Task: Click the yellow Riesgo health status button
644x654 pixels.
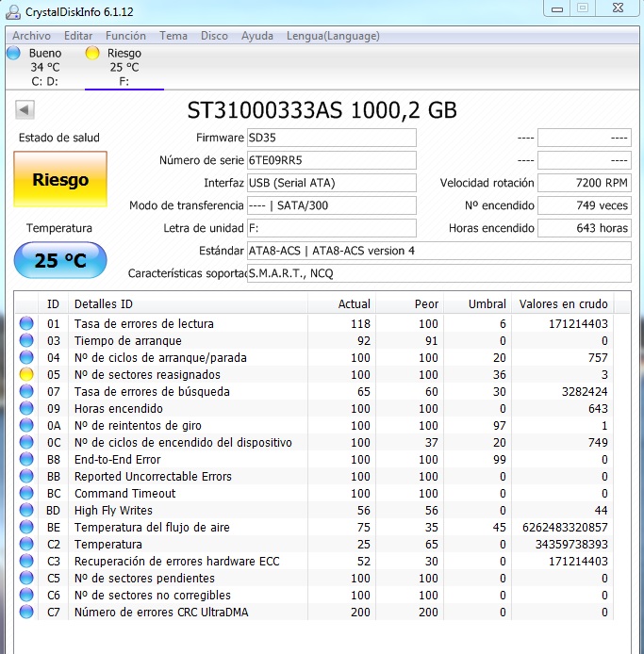Action: pos(60,179)
